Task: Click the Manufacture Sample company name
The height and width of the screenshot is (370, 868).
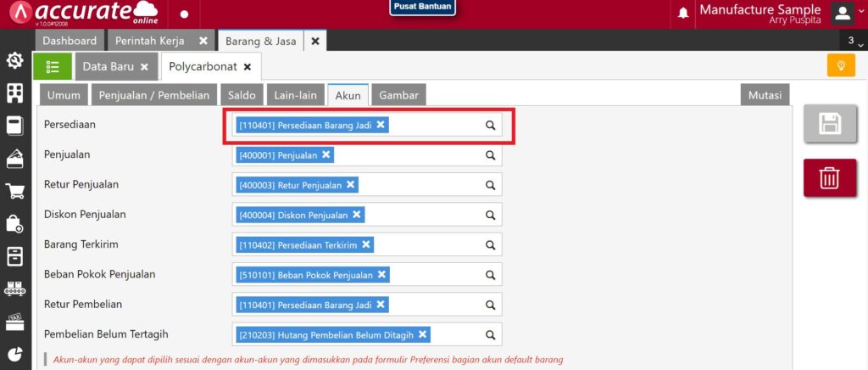Action: click(760, 9)
